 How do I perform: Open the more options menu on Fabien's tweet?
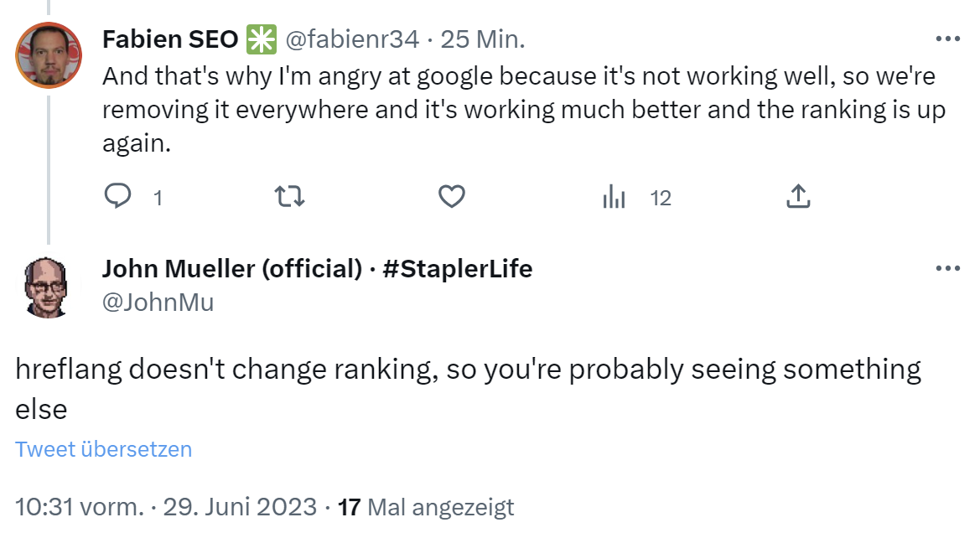[x=947, y=38]
